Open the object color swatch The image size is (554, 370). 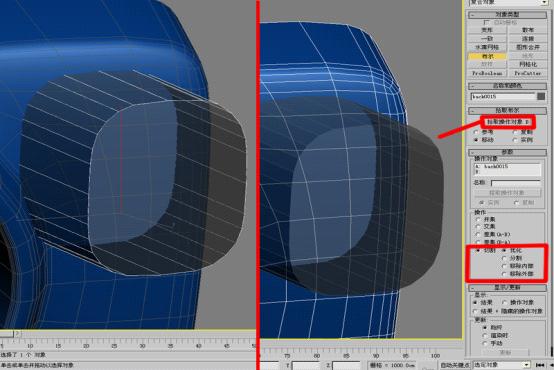[541, 96]
